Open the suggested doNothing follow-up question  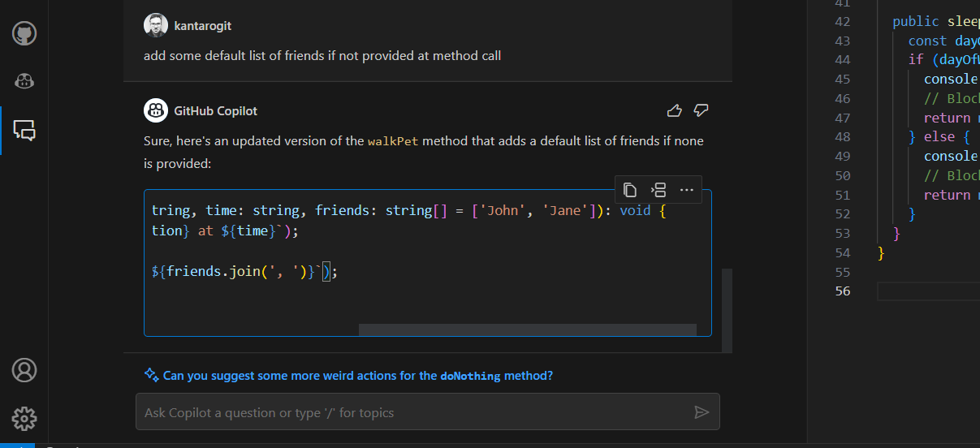click(x=358, y=376)
